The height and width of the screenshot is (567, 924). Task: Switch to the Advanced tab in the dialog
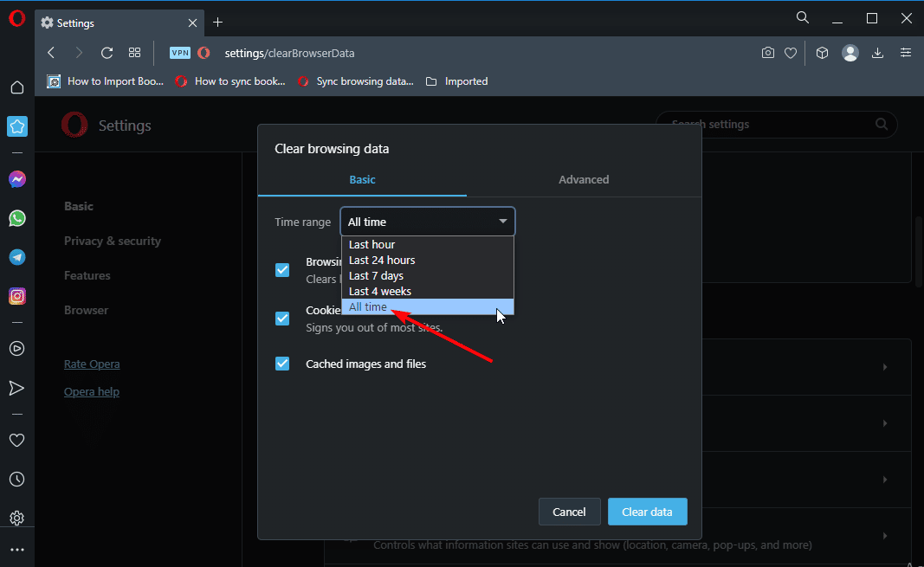(x=584, y=179)
